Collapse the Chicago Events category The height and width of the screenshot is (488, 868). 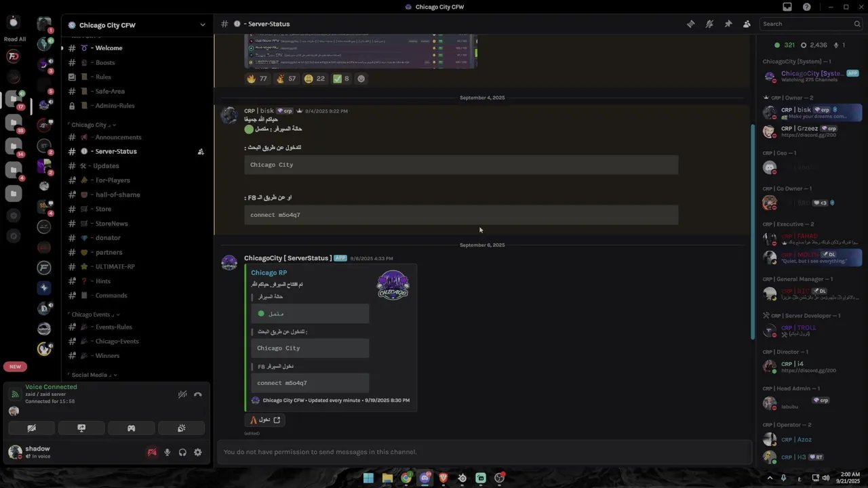point(94,314)
